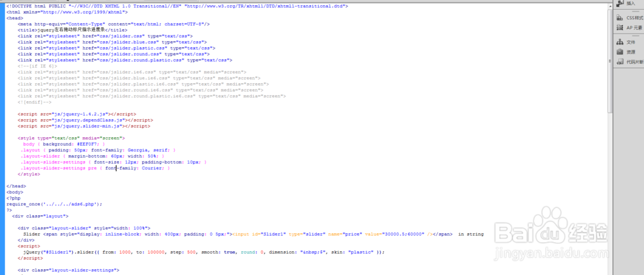Click the meta http-equiv Content-Type line
This screenshot has height=275, width=644.
coord(114,24)
